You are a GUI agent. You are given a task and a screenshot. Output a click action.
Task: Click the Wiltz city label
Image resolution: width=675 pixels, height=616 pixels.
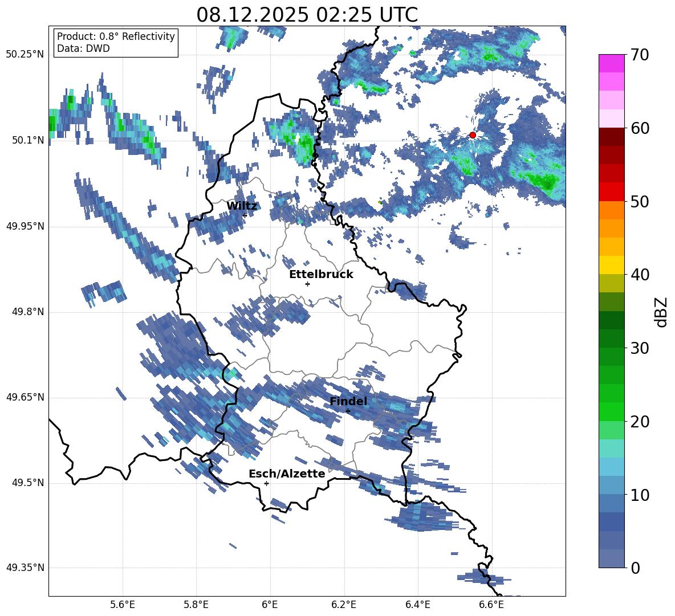[242, 206]
